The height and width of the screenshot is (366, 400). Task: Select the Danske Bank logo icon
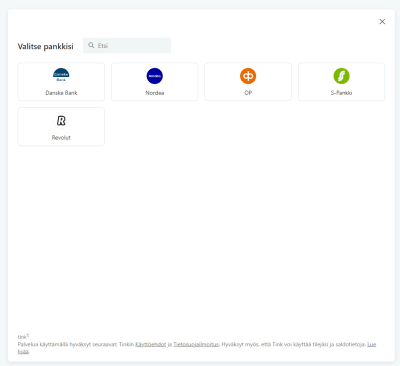[61, 76]
